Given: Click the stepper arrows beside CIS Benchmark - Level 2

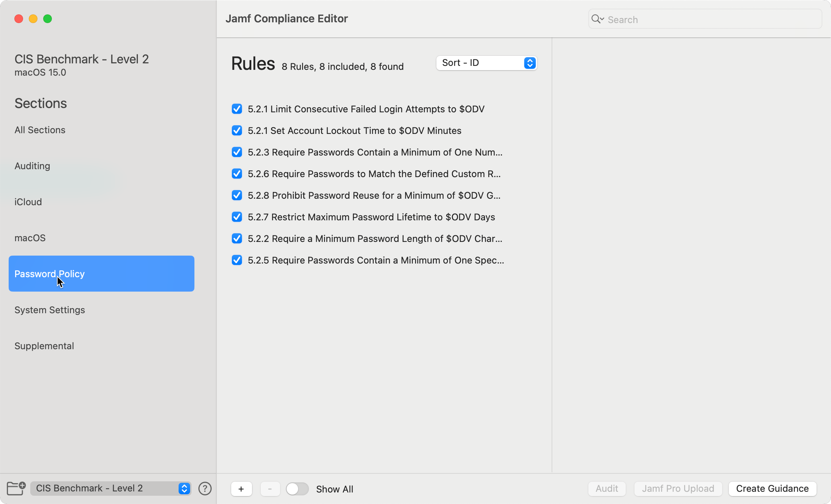Looking at the screenshot, I should pos(184,488).
